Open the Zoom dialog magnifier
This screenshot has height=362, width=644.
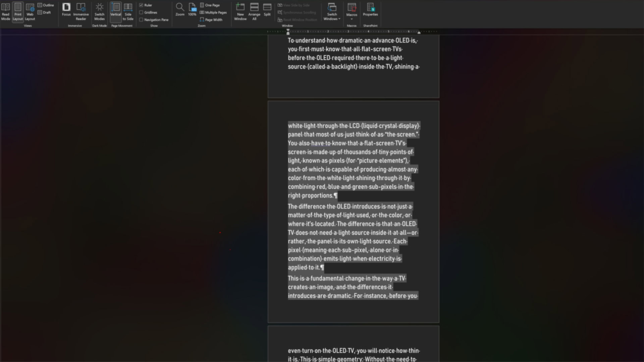click(x=180, y=9)
